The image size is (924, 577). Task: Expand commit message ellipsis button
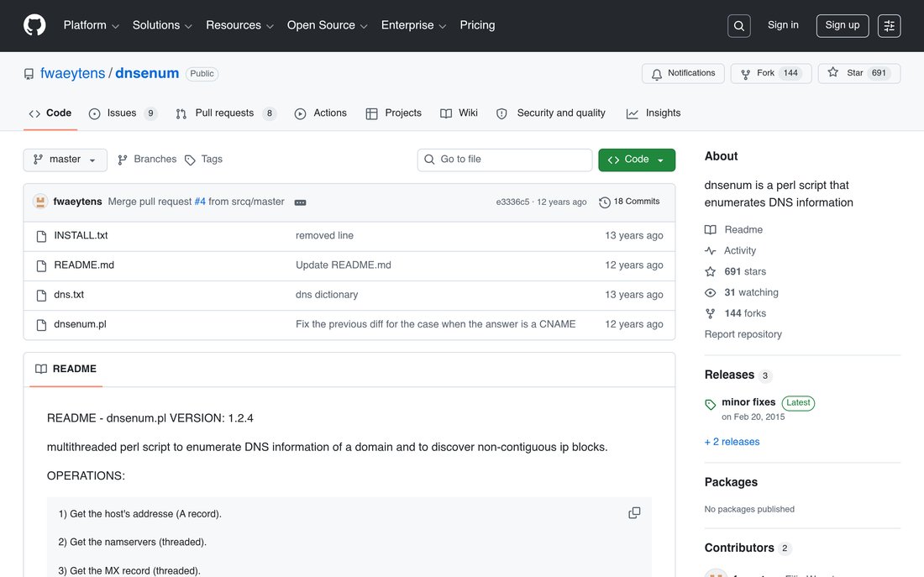click(300, 202)
